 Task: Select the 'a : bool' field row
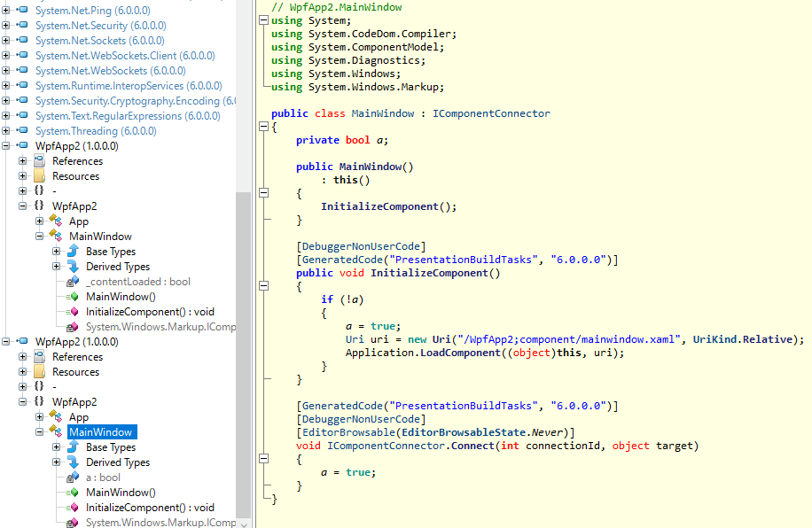coord(103,478)
